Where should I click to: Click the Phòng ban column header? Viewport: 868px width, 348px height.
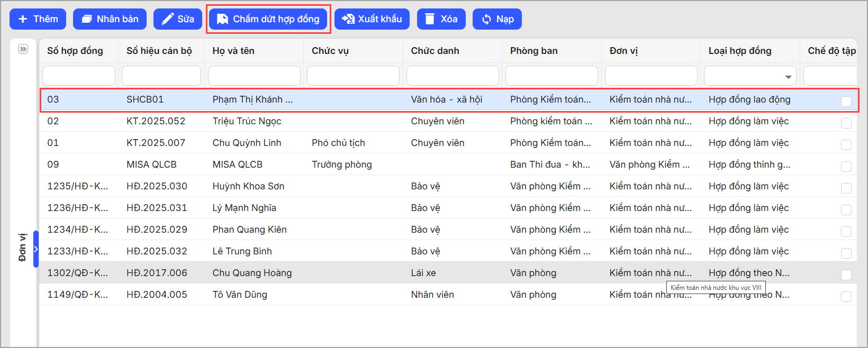[534, 51]
